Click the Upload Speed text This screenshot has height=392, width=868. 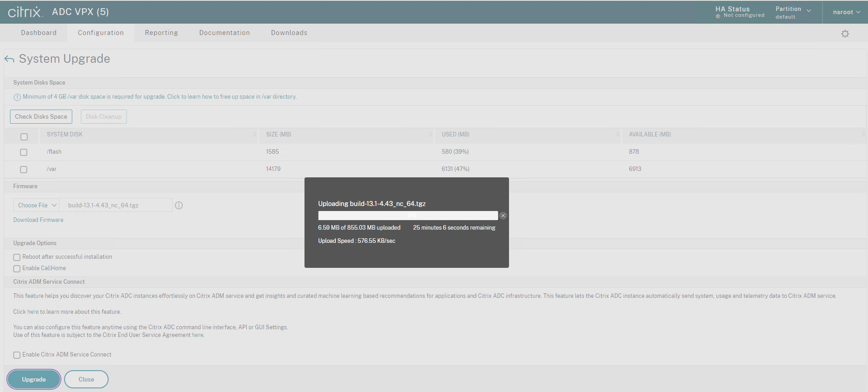click(357, 241)
